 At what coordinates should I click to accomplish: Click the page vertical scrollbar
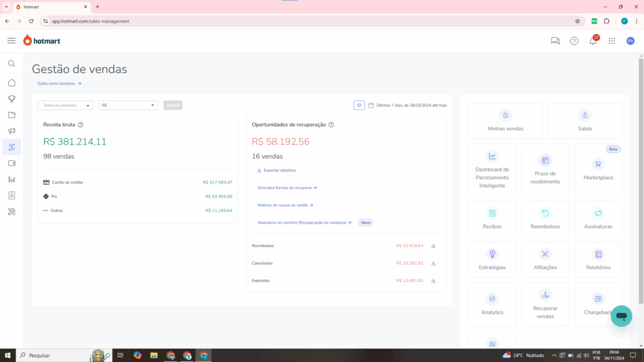pos(641,180)
